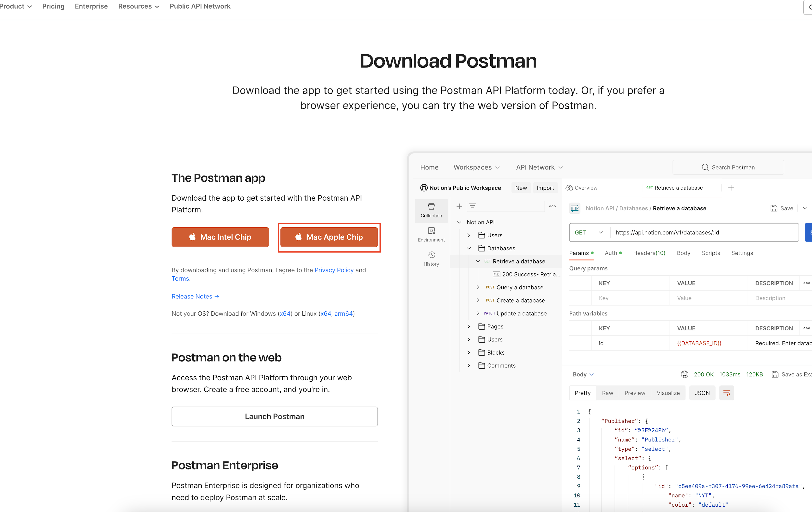Open three-dots menu above collection tree
Screen dimensions: 812x512
coord(552,206)
